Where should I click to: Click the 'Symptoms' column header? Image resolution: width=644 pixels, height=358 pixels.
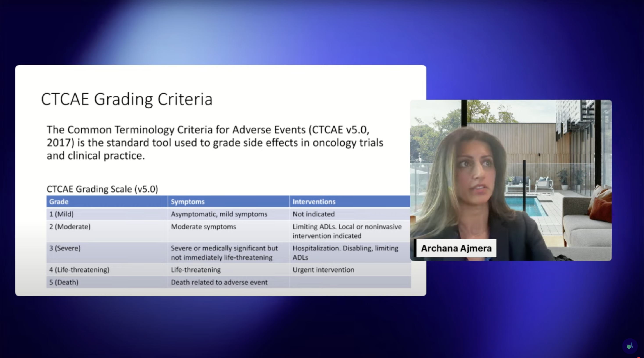(x=229, y=202)
